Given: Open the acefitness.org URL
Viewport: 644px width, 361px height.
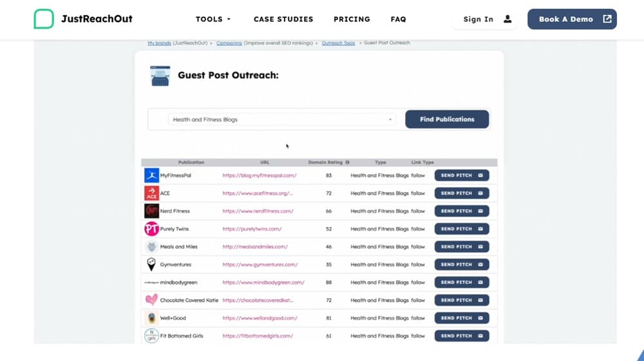Looking at the screenshot, I should coord(258,193).
